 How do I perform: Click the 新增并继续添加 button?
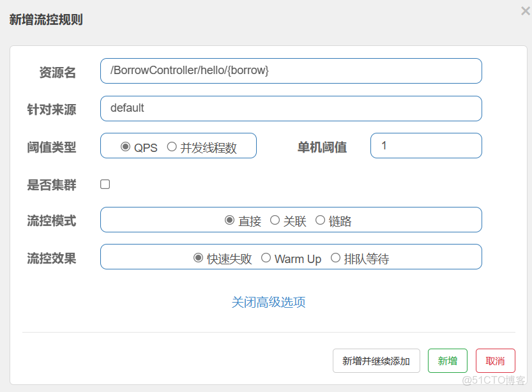coord(376,361)
